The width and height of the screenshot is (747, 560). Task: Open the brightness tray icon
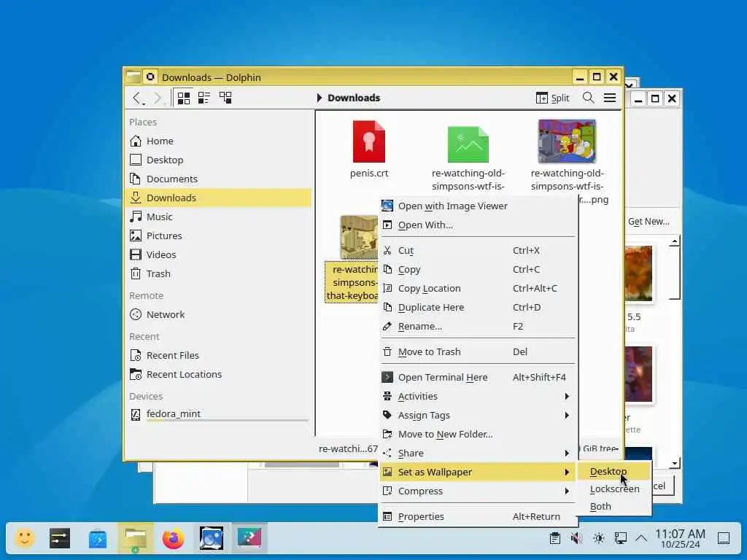(599, 539)
